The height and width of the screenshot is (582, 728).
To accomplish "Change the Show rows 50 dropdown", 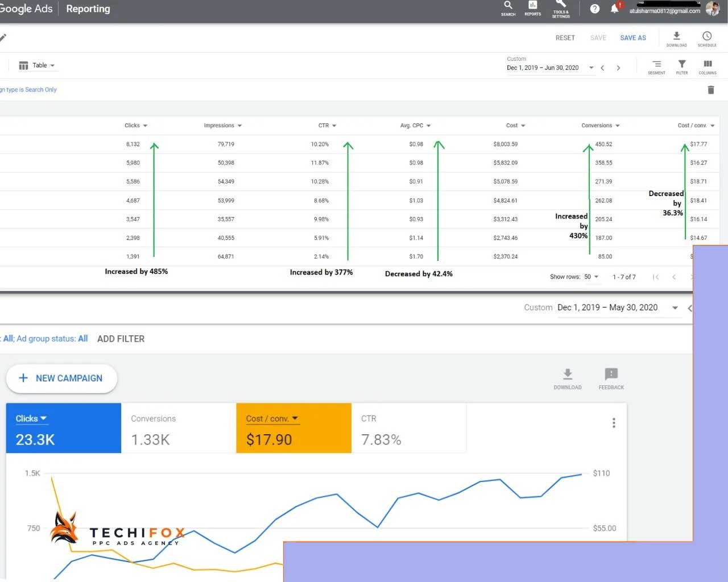I will [591, 277].
